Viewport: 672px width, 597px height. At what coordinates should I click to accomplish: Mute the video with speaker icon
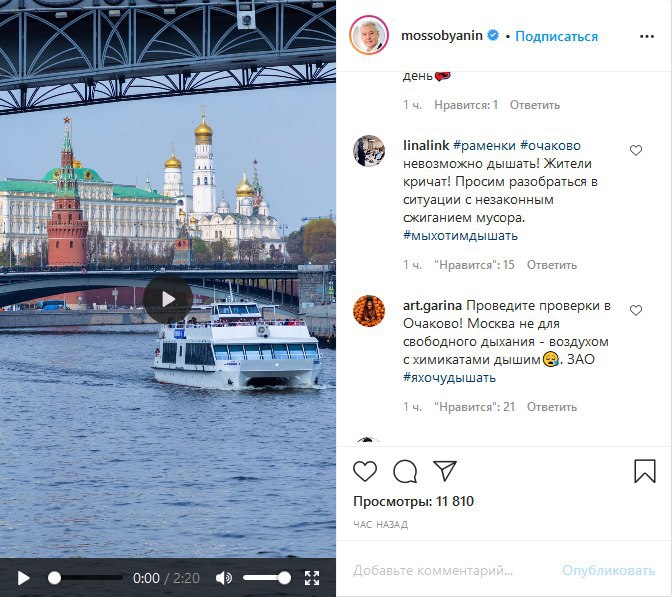pyautogui.click(x=224, y=578)
